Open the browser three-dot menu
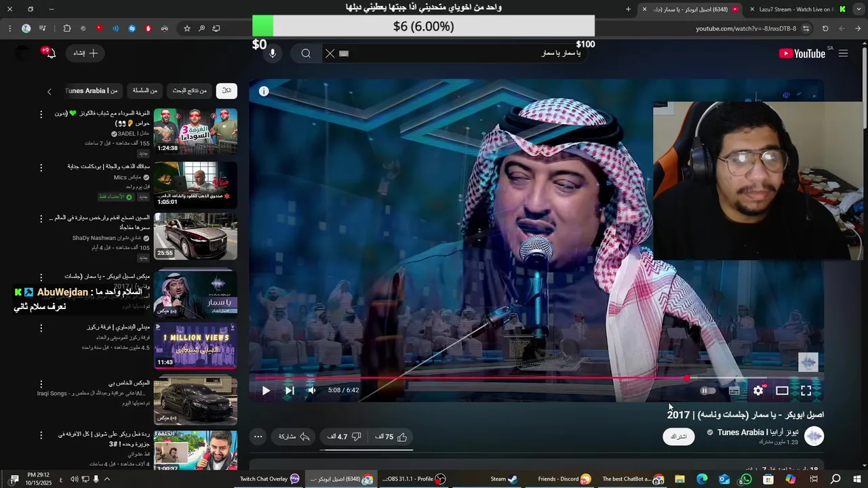This screenshot has height=488, width=868. [x=9, y=28]
